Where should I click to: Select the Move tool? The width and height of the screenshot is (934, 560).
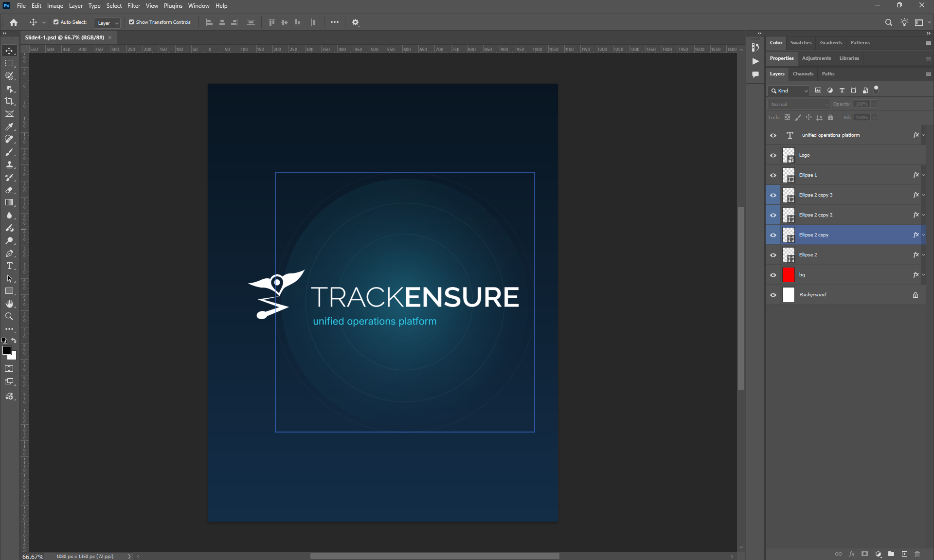coord(9,51)
